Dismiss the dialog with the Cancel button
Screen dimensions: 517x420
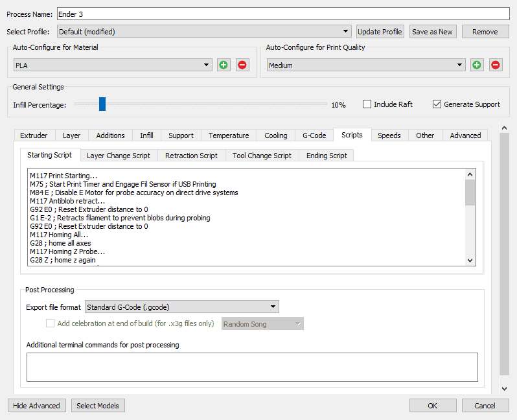[485, 406]
